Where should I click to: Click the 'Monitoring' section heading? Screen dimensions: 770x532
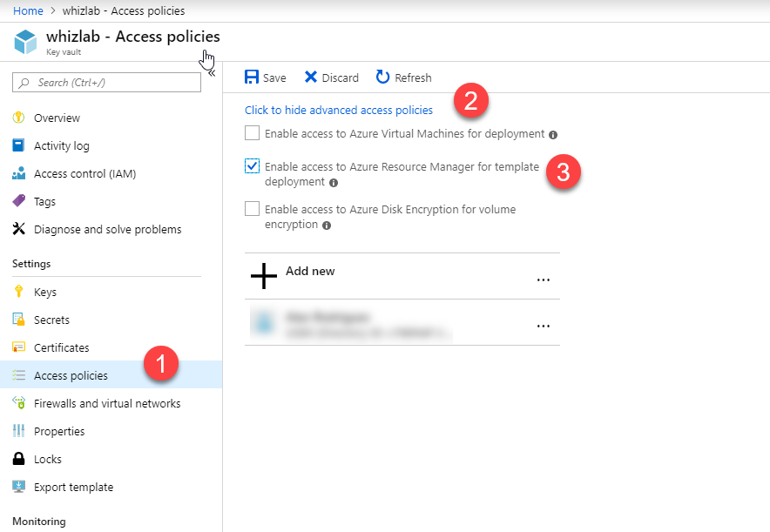click(39, 522)
